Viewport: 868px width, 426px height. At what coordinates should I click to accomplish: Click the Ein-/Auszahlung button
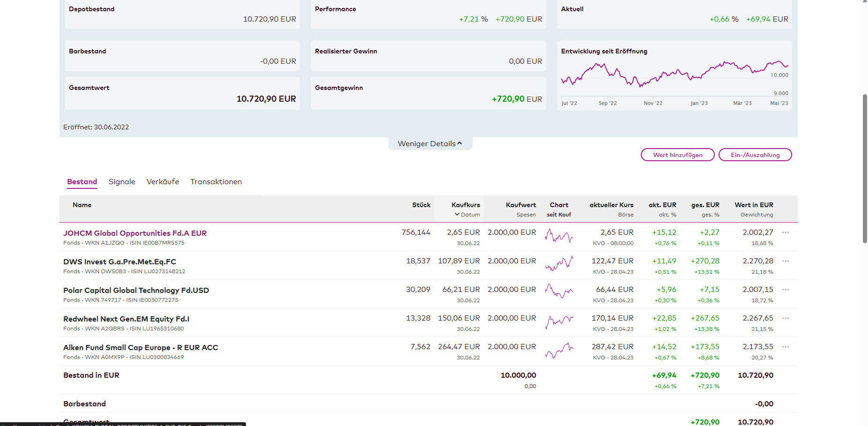[755, 155]
